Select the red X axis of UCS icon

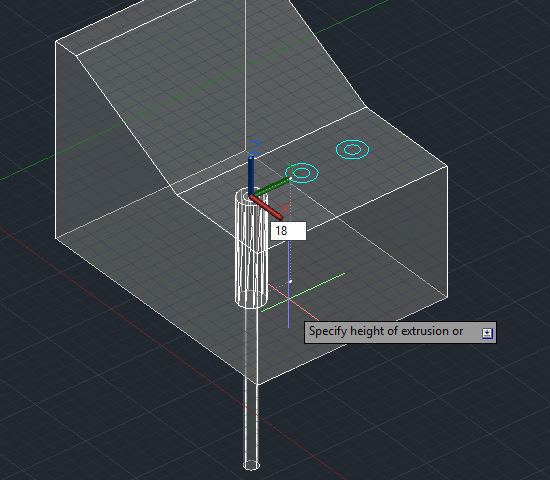pos(267,207)
